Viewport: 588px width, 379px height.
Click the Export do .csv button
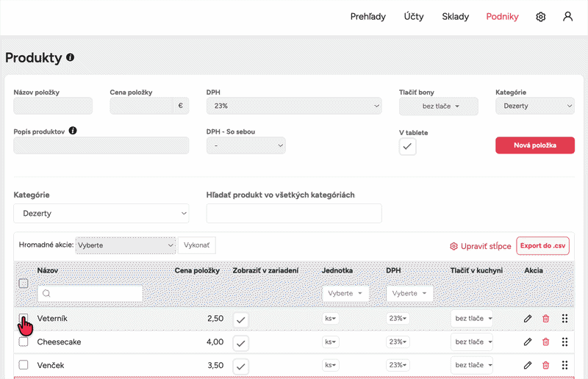(542, 246)
